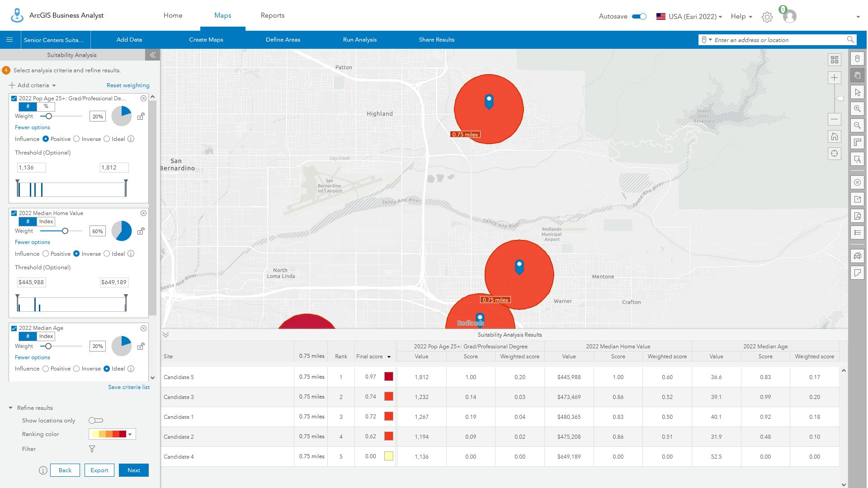Open the Export to PDF tool
Image resolution: width=868 pixels, height=488 pixels.
[857, 216]
